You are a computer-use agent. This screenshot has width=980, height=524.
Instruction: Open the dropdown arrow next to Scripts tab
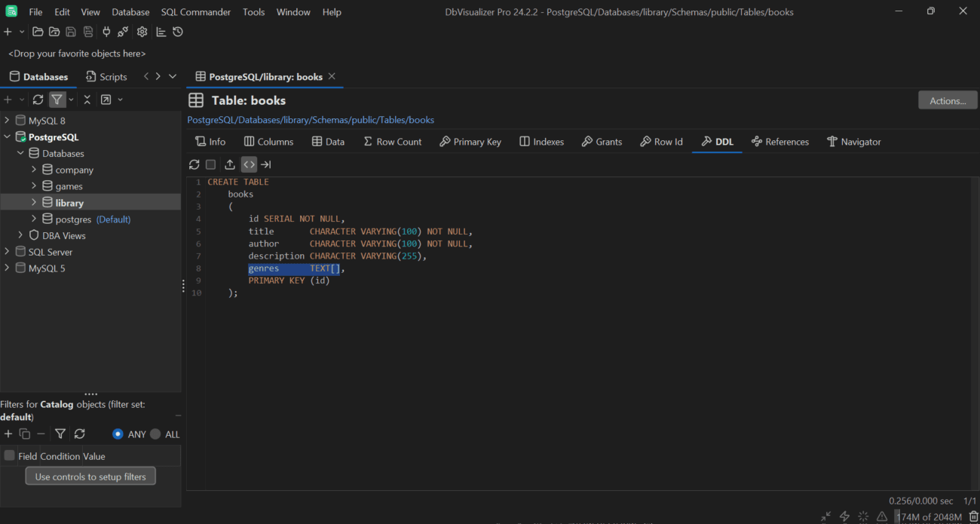pyautogui.click(x=172, y=76)
